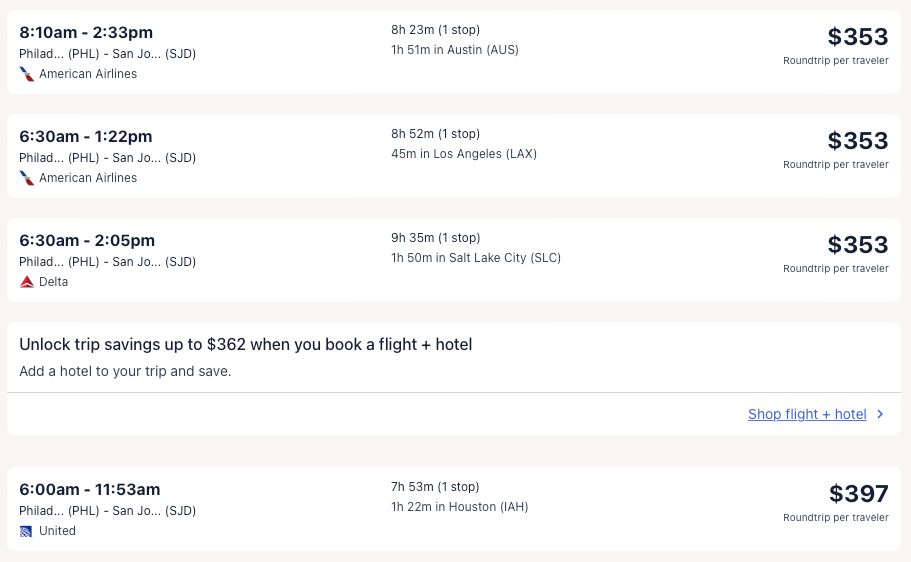Click $353 price of Salt Lake City flight
The height and width of the screenshot is (562, 911).
tap(857, 245)
